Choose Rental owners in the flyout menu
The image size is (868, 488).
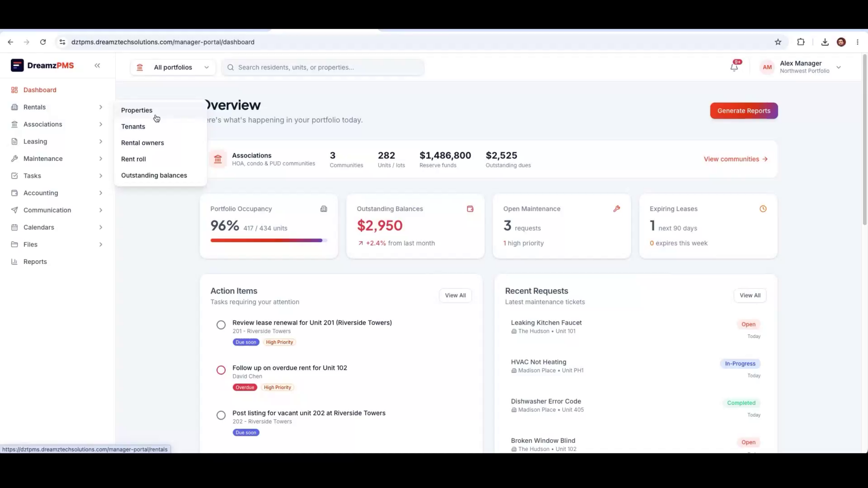(x=161, y=143)
